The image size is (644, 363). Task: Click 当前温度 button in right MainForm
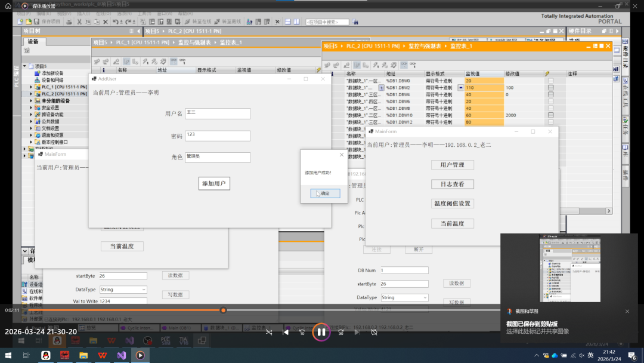[x=452, y=224]
